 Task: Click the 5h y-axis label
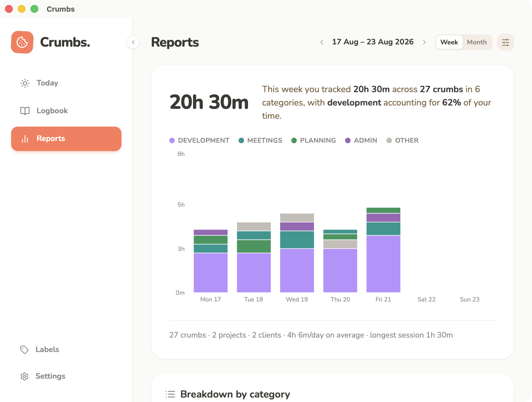coord(181,205)
